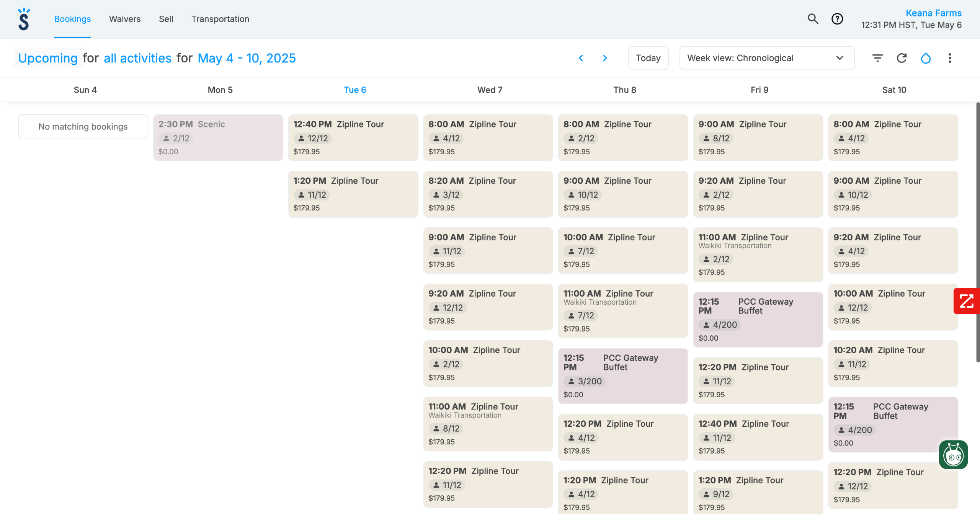Open the search magnifier icon

point(813,19)
